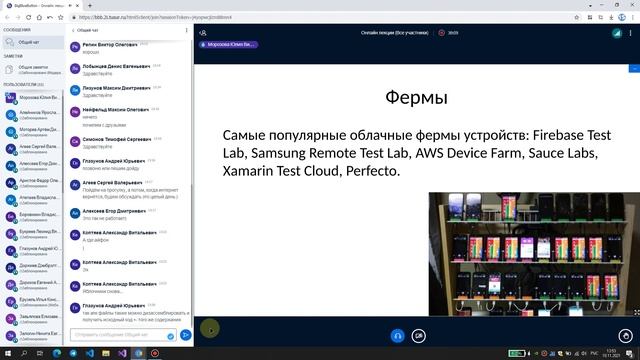Select user Агеев Сергей in users list
Image resolution: width=640 pixels, height=360 pixels.
click(33, 149)
